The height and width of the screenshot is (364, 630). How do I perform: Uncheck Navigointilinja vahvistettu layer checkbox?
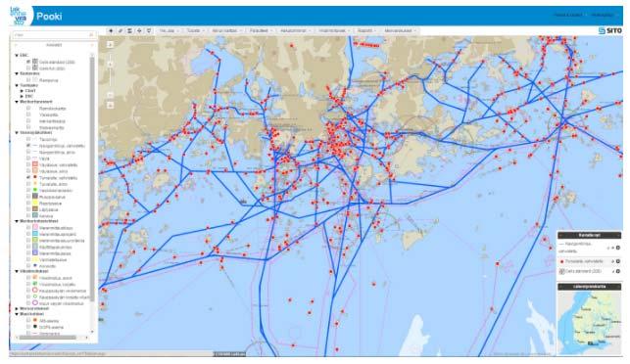28,145
